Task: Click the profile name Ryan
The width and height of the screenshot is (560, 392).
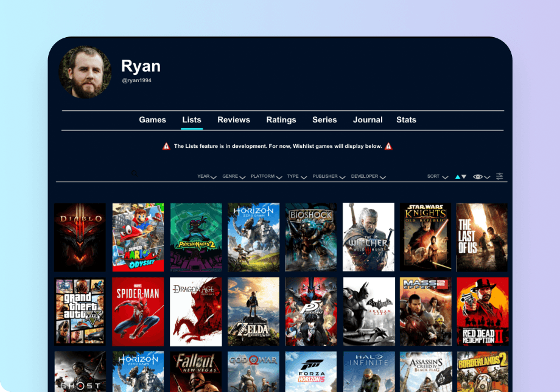Action: click(141, 66)
